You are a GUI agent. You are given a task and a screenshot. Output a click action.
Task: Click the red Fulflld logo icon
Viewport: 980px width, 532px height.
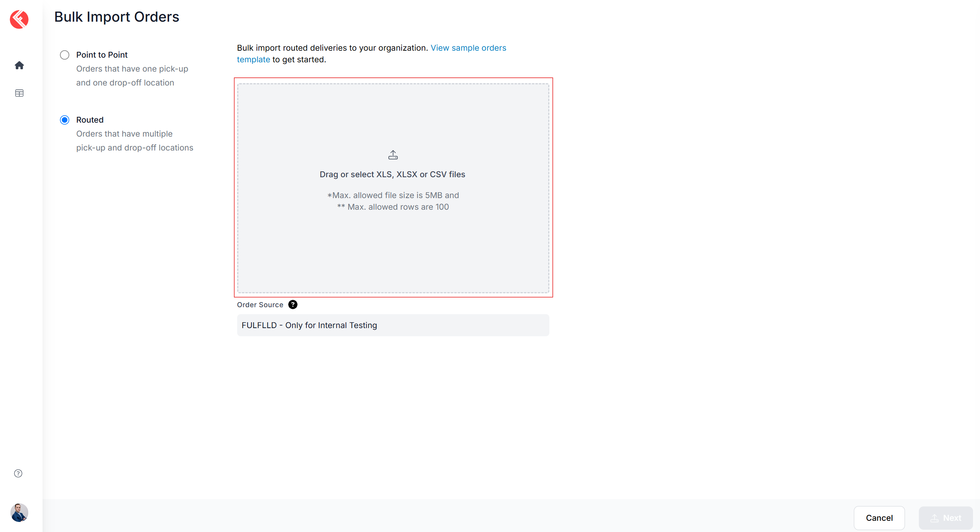click(x=19, y=19)
